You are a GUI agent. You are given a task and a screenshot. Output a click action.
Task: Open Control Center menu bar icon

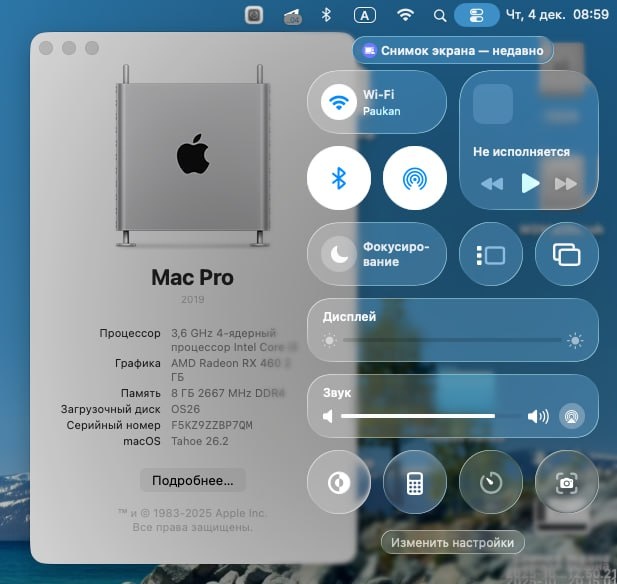pos(477,15)
